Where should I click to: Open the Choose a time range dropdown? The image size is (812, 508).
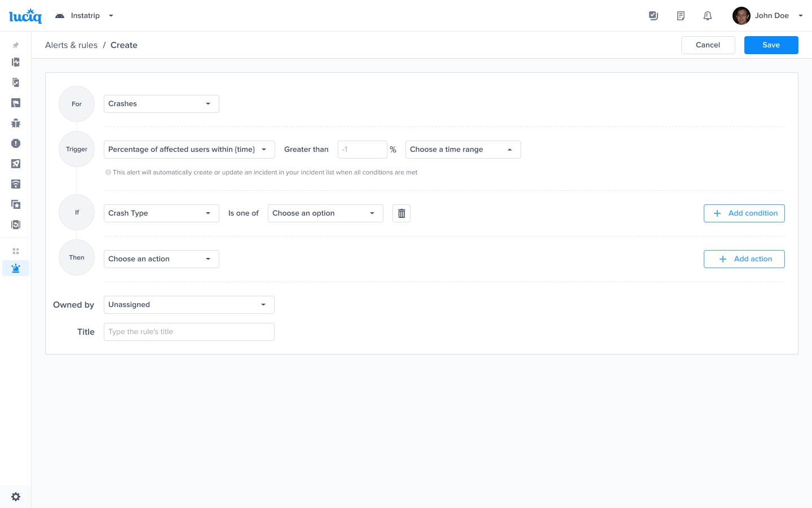462,150
